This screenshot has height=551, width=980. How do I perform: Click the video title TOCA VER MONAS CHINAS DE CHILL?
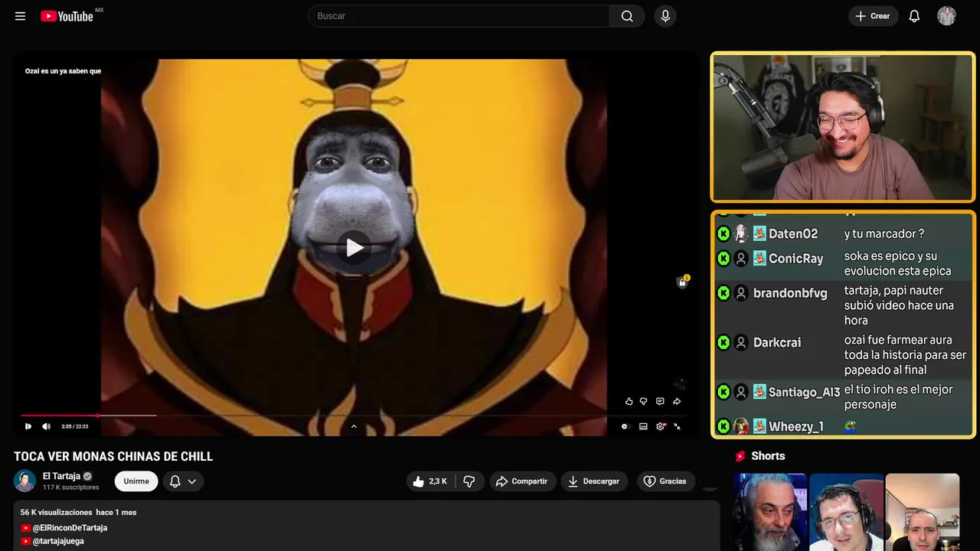coord(113,457)
